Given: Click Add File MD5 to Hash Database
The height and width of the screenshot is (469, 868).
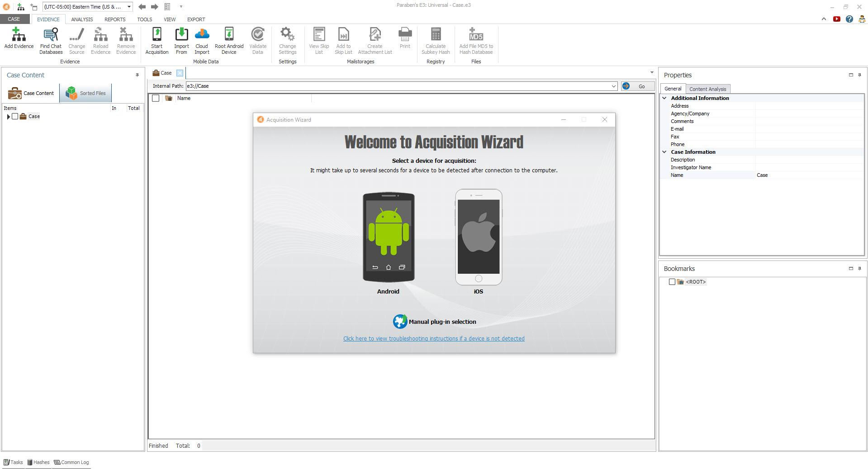Looking at the screenshot, I should [x=476, y=41].
